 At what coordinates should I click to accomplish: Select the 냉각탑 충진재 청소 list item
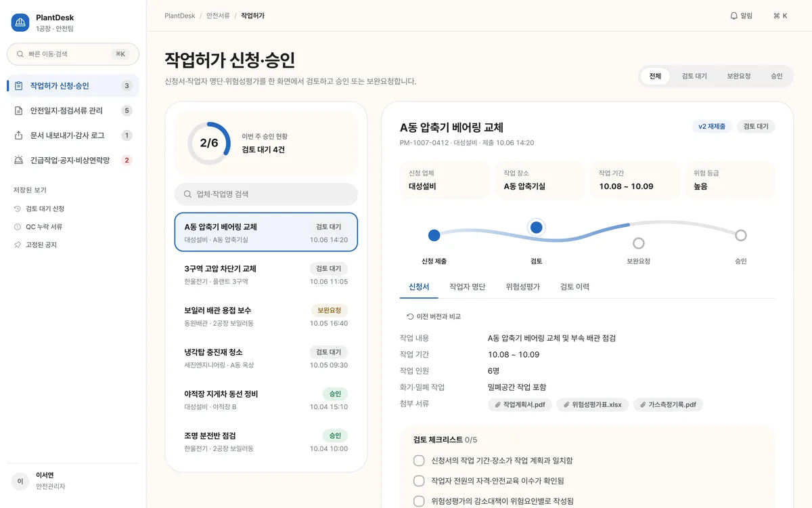tap(266, 358)
